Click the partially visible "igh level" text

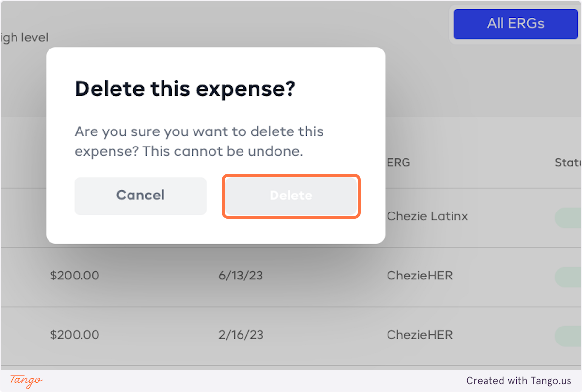pos(24,37)
